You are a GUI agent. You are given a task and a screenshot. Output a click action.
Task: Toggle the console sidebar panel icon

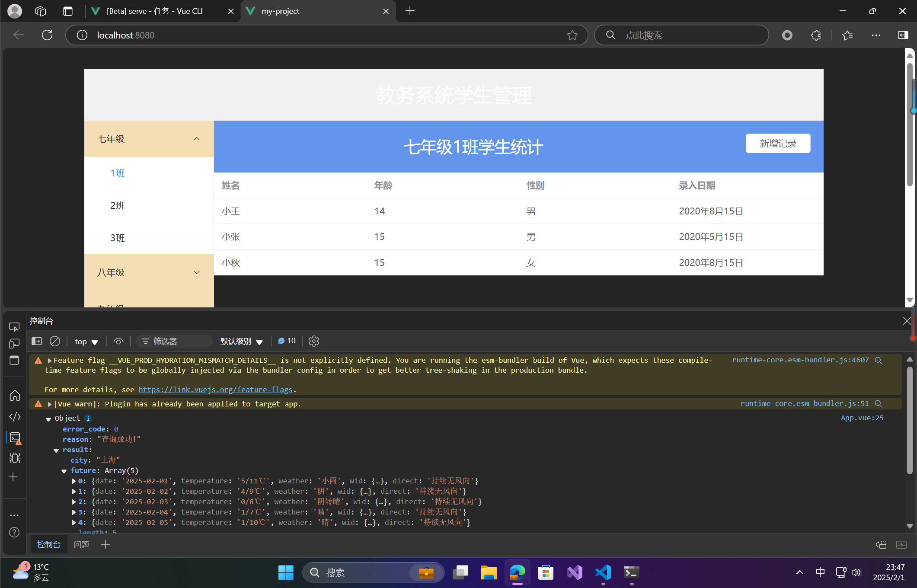(x=37, y=341)
